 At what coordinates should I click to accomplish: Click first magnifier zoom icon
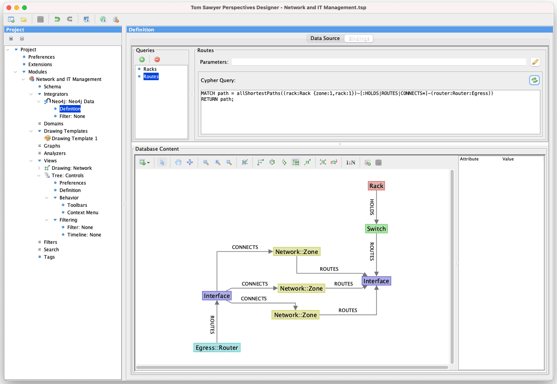[206, 162]
